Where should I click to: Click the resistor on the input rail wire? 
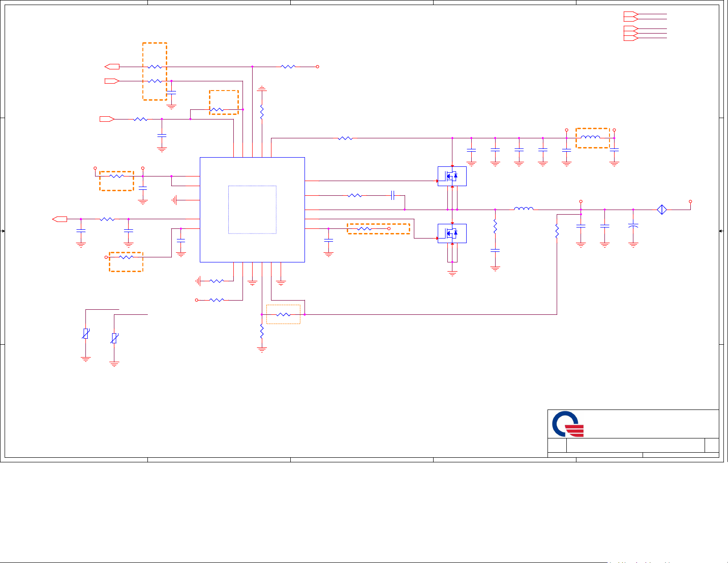[345, 138]
